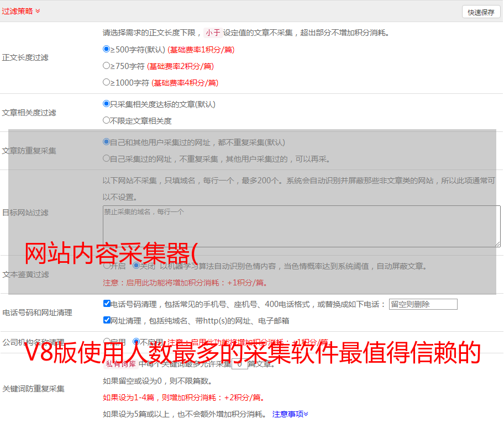Toggle the 电话号码清理 checkbox
This screenshot has height=424, width=504.
click(x=107, y=304)
